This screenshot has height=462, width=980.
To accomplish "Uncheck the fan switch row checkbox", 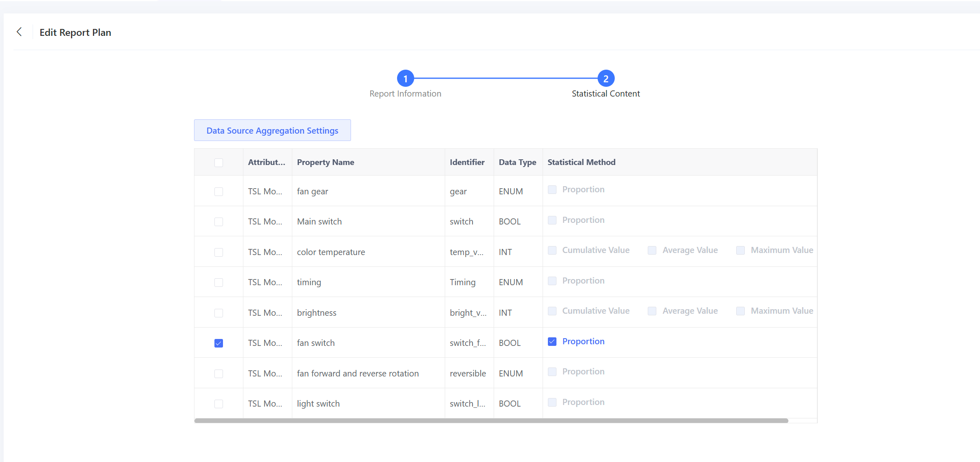I will (x=219, y=343).
